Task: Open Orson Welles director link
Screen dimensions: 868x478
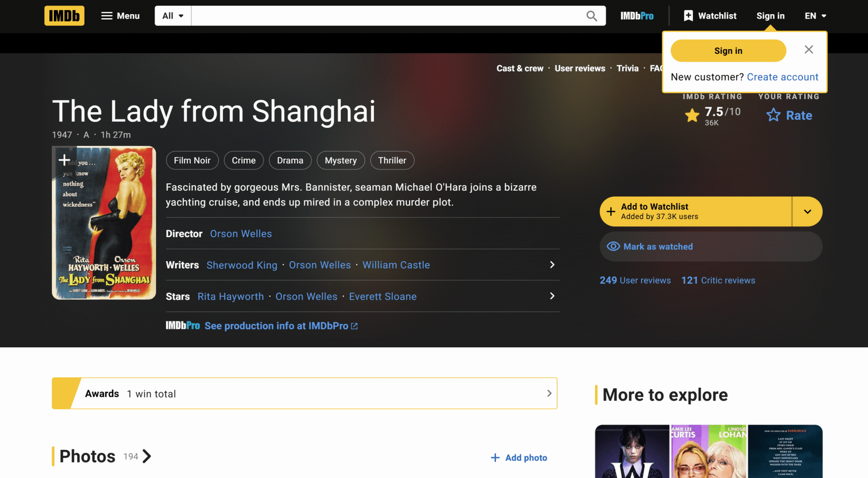Action: [241, 234]
